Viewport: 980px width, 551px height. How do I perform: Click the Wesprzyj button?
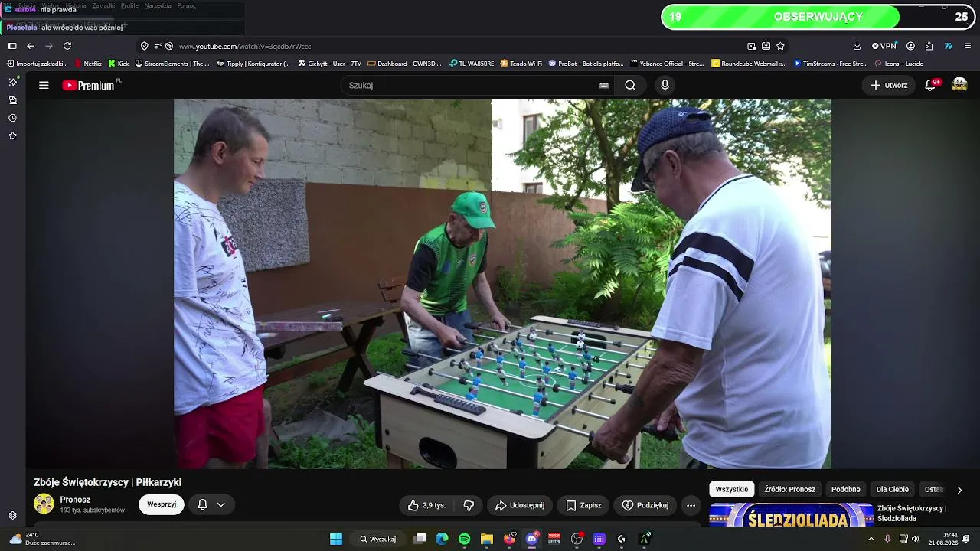162,505
